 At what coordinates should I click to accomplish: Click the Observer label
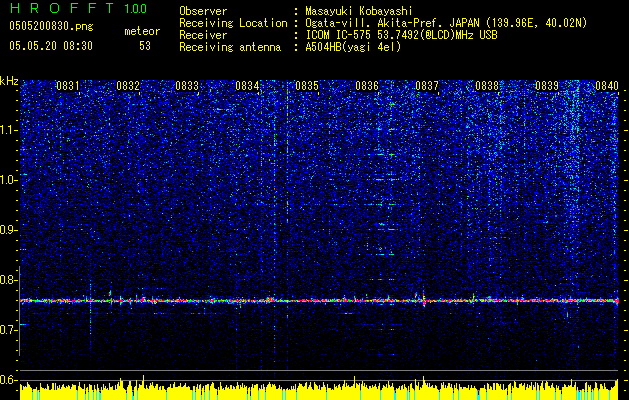pos(203,11)
